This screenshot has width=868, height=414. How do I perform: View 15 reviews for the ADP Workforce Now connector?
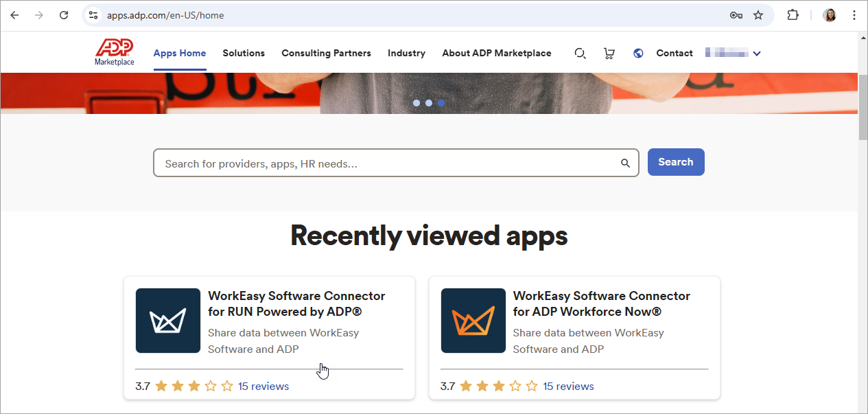coord(568,387)
